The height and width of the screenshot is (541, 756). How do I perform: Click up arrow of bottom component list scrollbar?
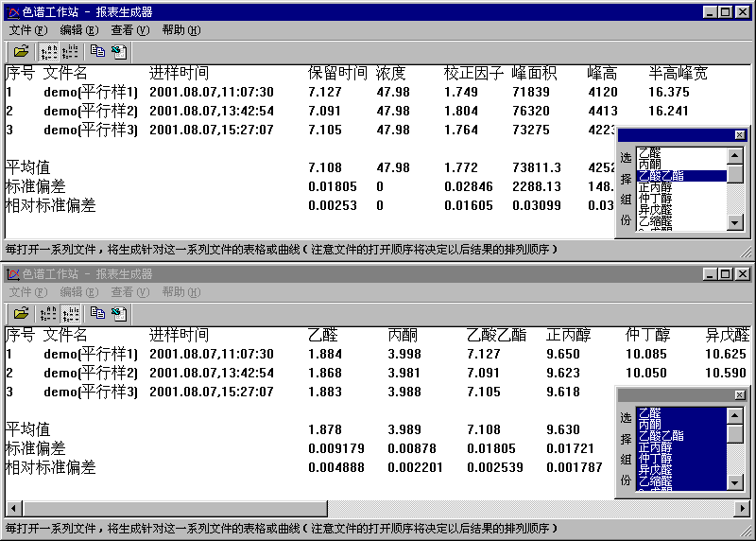[x=735, y=415]
